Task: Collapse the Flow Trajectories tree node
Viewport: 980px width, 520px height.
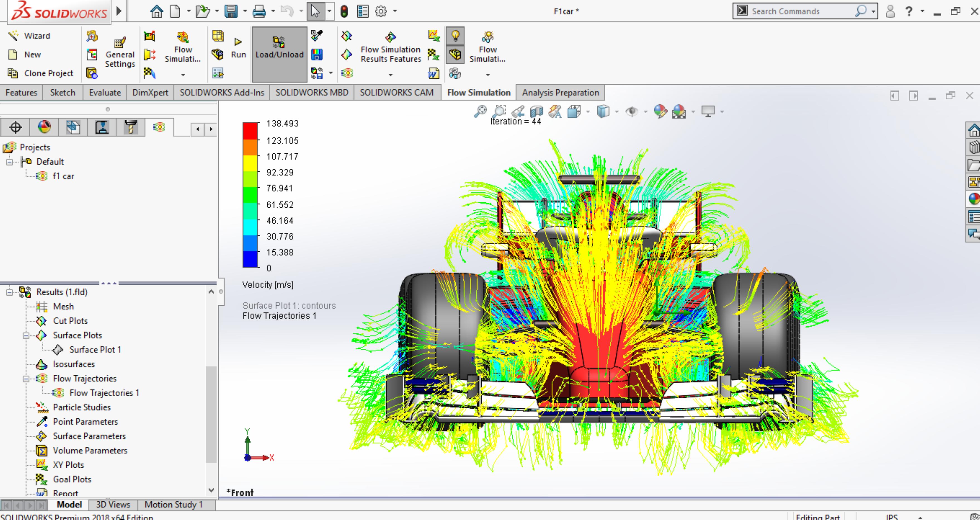Action: (26, 379)
